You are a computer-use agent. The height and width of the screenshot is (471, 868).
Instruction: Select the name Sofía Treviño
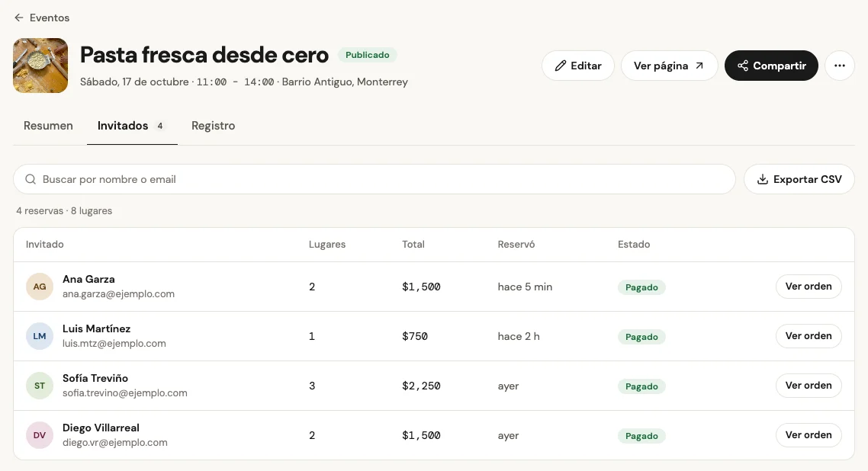[x=95, y=378]
